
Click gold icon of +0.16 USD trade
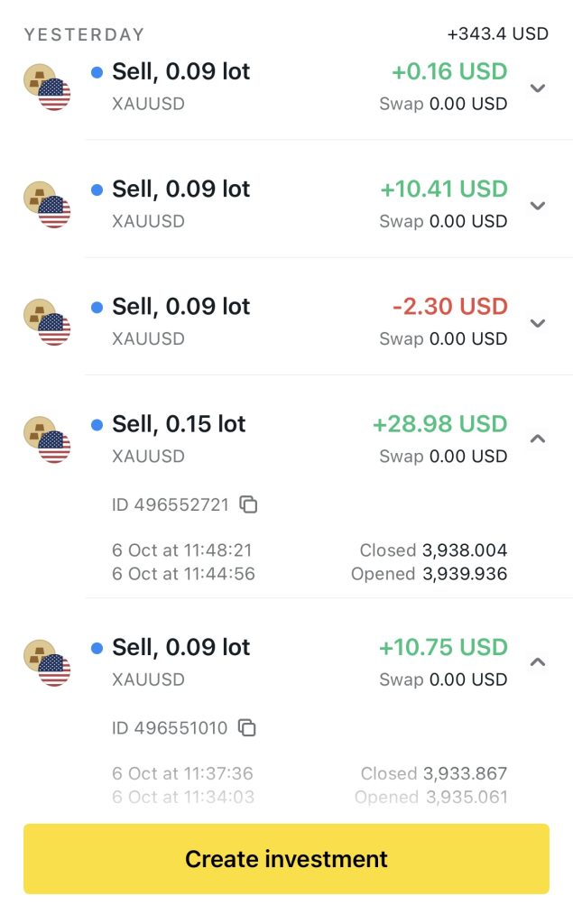(x=39, y=79)
